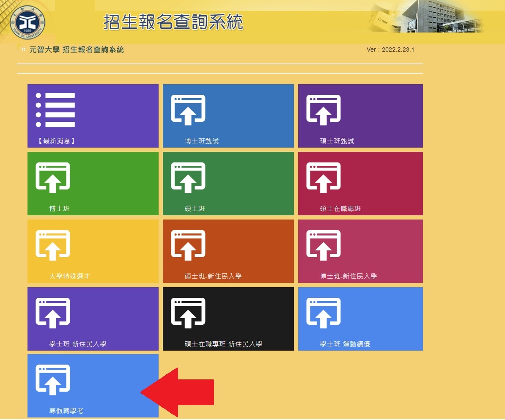Image resolution: width=505 pixels, height=420 pixels.
Task: Open the 碩士在職專班 label link
Action: click(340, 209)
